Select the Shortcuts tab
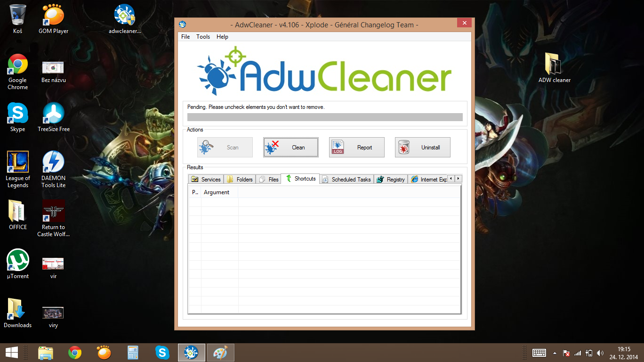This screenshot has width=644, height=362. (300, 179)
